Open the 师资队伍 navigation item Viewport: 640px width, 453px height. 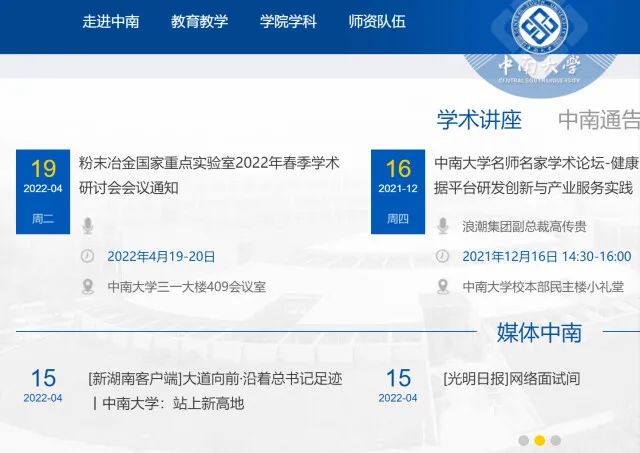[x=377, y=21]
